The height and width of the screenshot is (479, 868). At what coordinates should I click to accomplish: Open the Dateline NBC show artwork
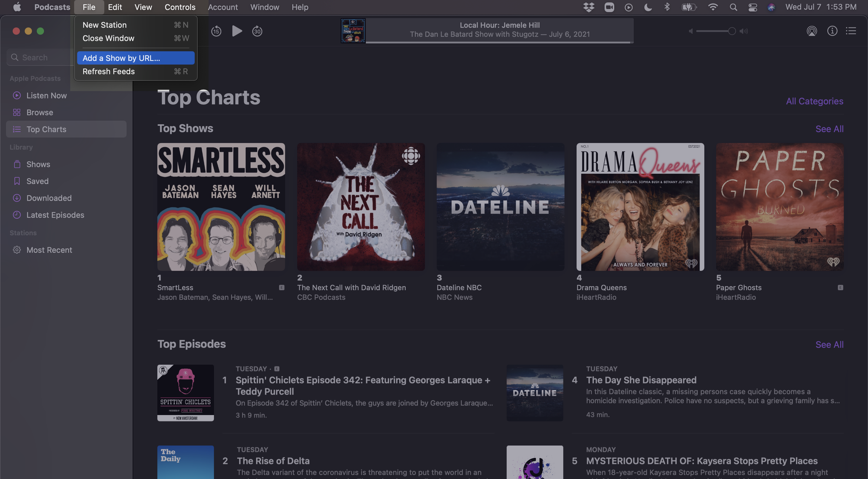(x=500, y=207)
